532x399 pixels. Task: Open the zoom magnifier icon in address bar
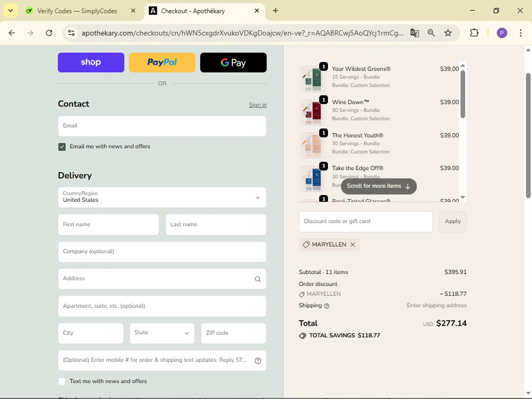[x=431, y=33]
